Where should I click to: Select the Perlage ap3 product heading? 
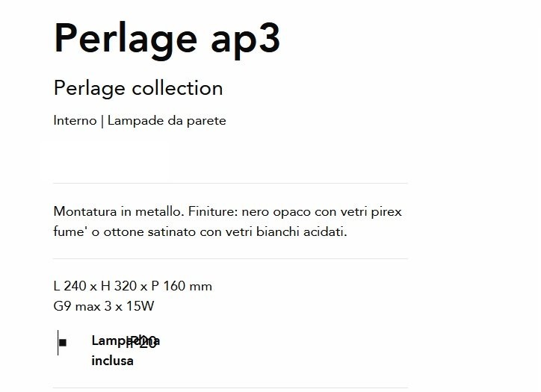167,40
